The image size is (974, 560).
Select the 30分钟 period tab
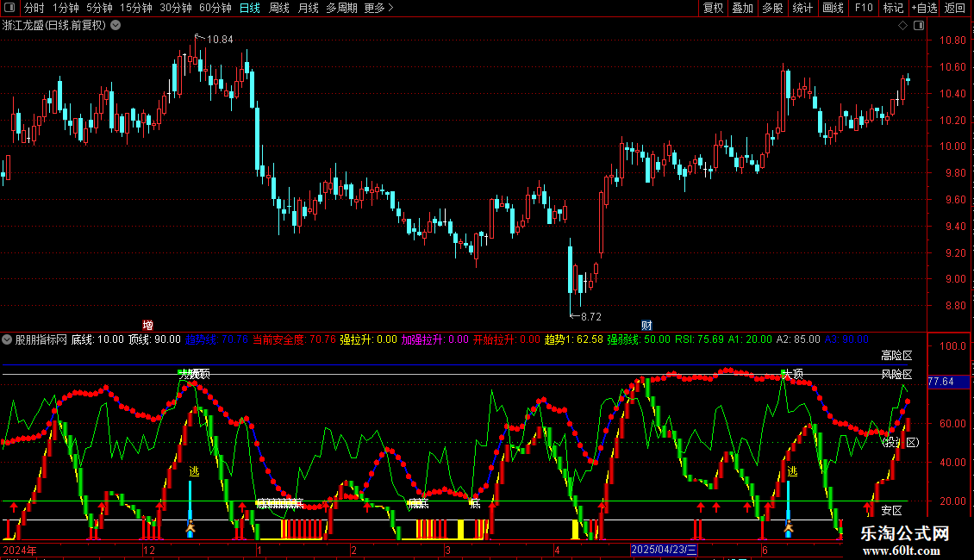pos(176,8)
